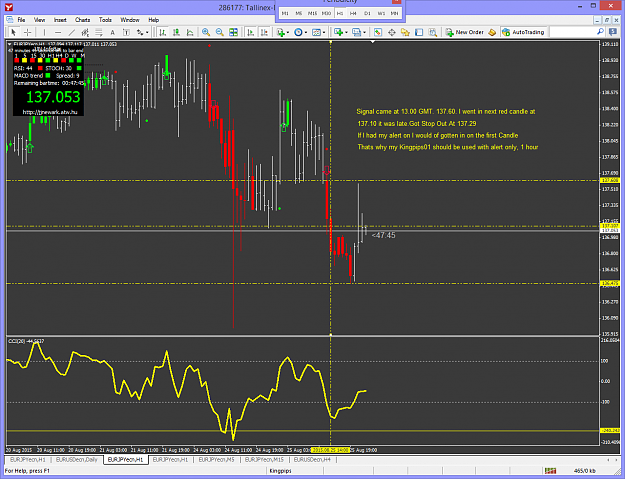Select M30 in the Periodicity toolbar

[326, 14]
